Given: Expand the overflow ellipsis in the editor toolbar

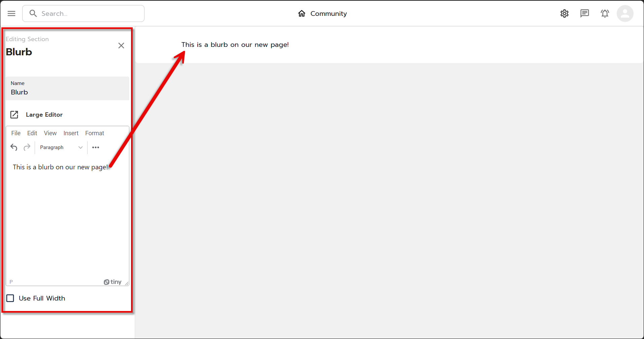Looking at the screenshot, I should click(96, 147).
